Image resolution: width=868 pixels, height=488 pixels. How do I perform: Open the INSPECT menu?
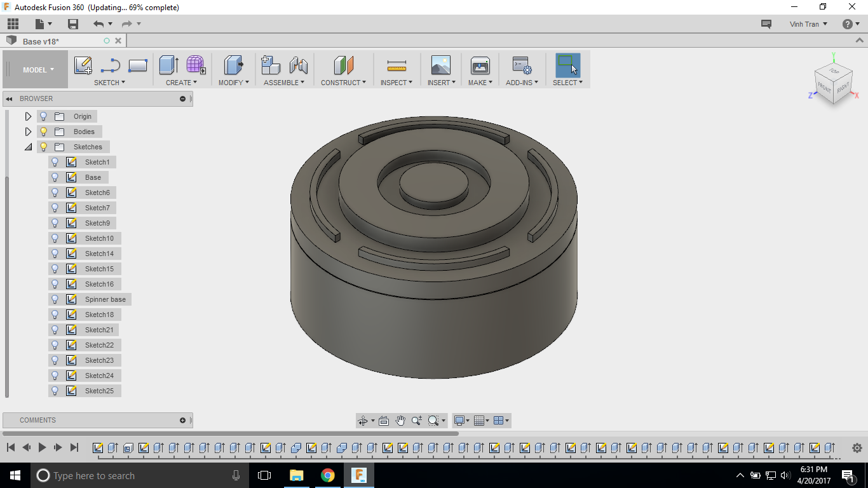tap(397, 83)
